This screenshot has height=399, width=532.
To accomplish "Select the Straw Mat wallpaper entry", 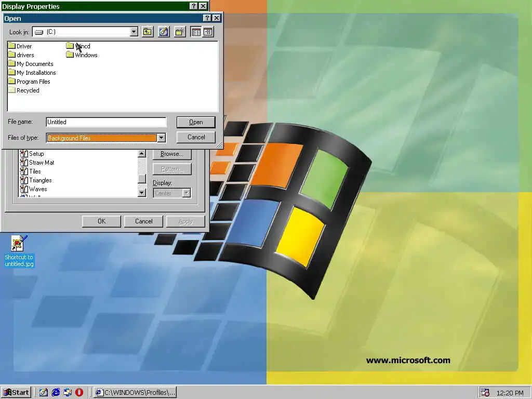I will point(37,163).
